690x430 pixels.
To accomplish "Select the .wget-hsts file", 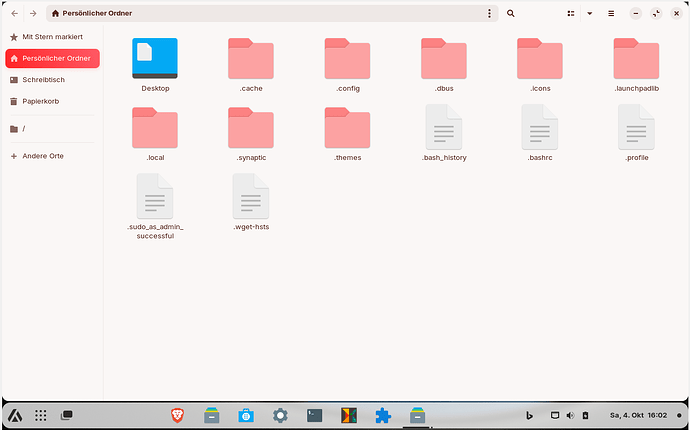I will coord(251,196).
